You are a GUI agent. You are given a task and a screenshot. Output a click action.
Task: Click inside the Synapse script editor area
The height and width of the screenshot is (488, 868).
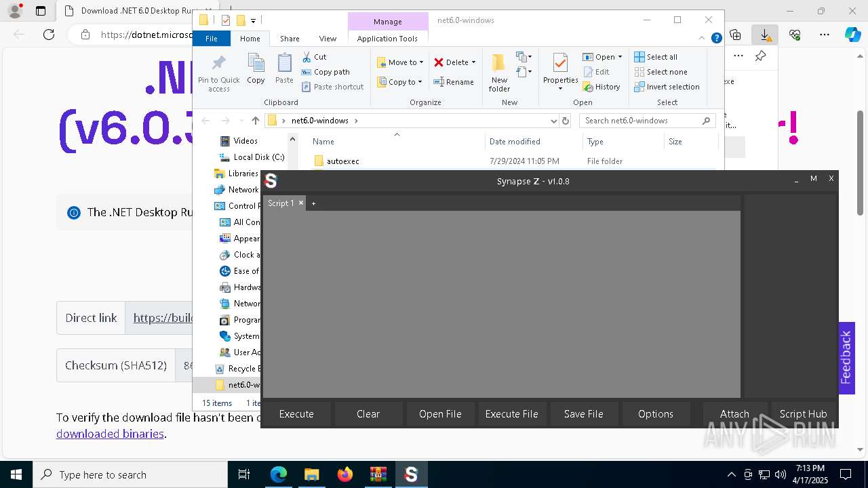pos(501,304)
